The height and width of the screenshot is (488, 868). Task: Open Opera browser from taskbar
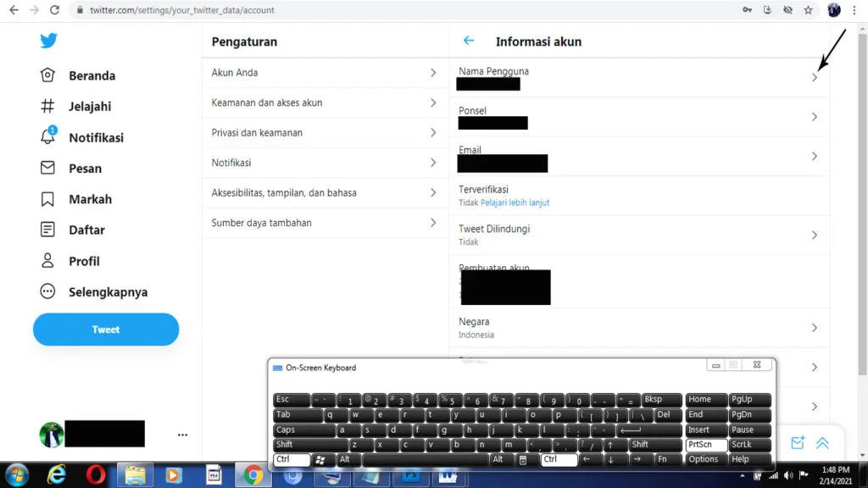96,474
